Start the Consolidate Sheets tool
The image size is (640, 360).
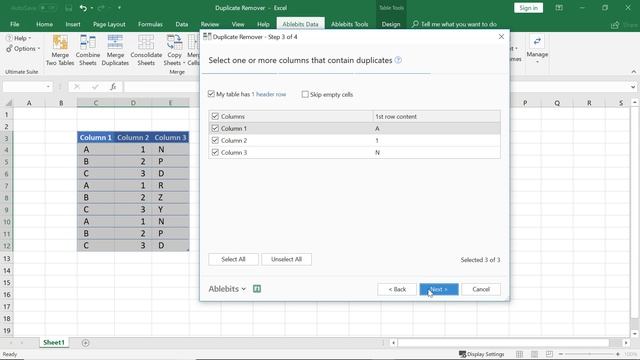coord(146,50)
